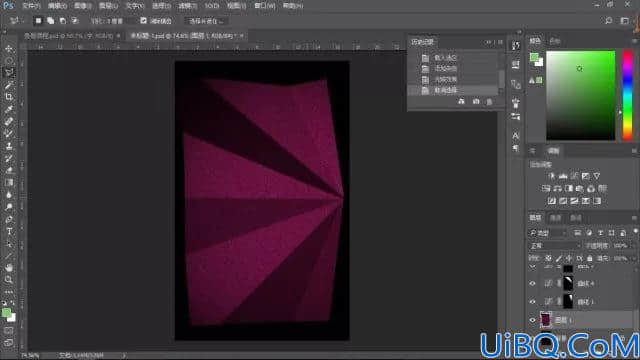This screenshot has width=640, height=360.
Task: Toggle layer filtering switch on or off
Action: pos(635,232)
